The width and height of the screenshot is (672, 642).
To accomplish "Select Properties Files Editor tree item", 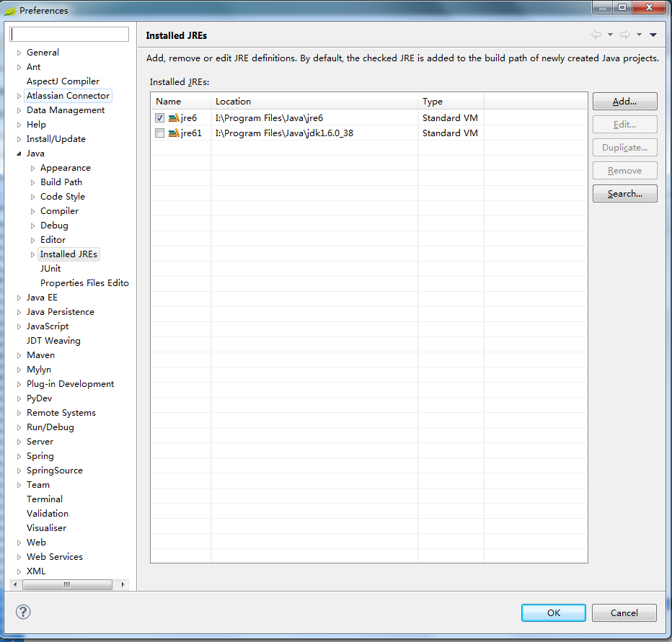I will pos(84,283).
